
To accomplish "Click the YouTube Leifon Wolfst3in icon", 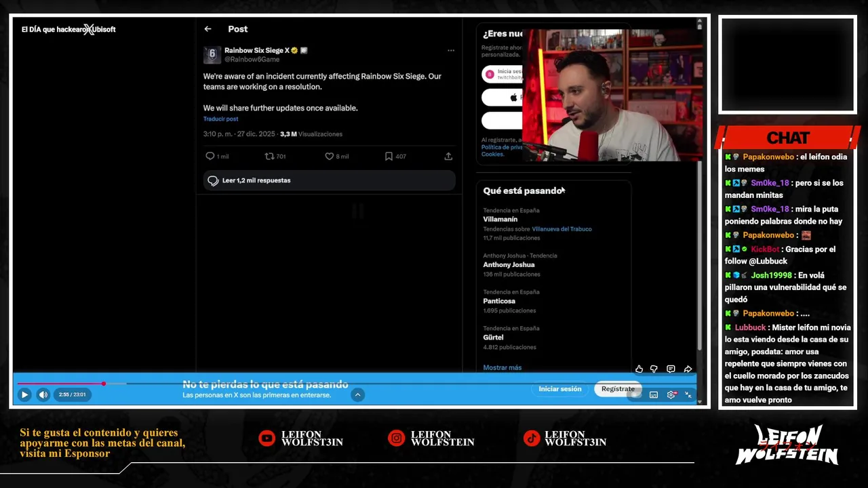I will (x=267, y=439).
